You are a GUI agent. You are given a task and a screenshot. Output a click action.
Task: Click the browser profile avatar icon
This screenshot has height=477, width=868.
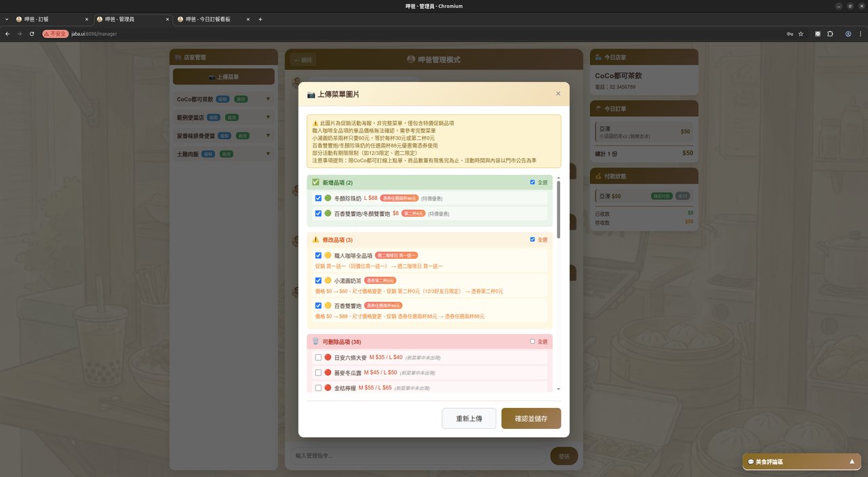coord(848,33)
